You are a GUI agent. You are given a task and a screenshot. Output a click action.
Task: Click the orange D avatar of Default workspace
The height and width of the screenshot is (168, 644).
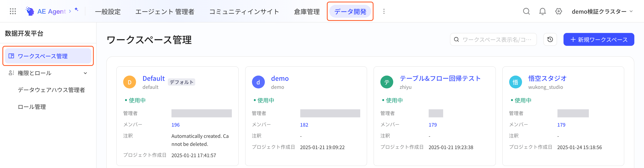(x=129, y=82)
